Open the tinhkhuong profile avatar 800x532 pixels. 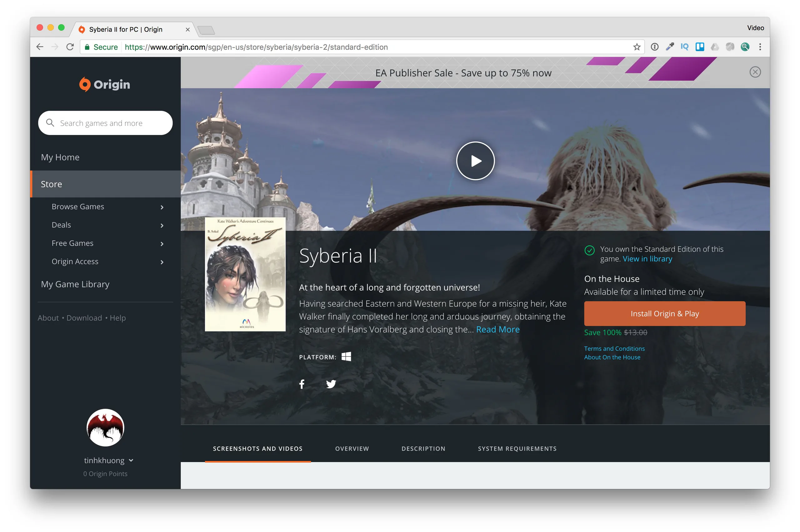coord(105,427)
